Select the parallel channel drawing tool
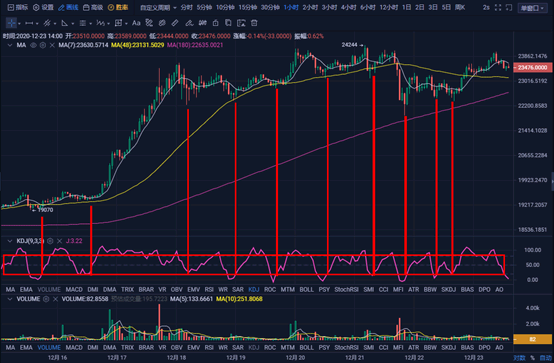The image size is (554, 363). point(47,23)
